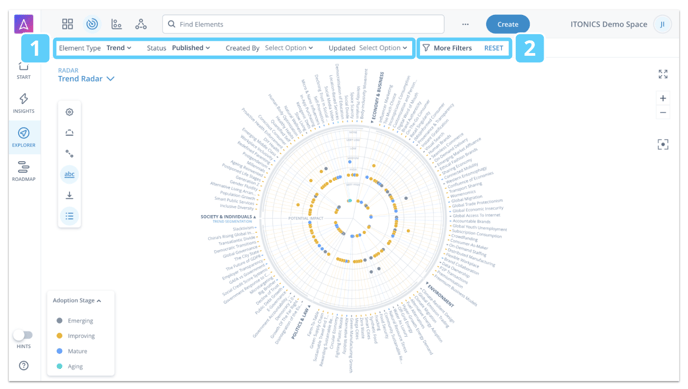Toggle the abc labels display button

coord(69,174)
